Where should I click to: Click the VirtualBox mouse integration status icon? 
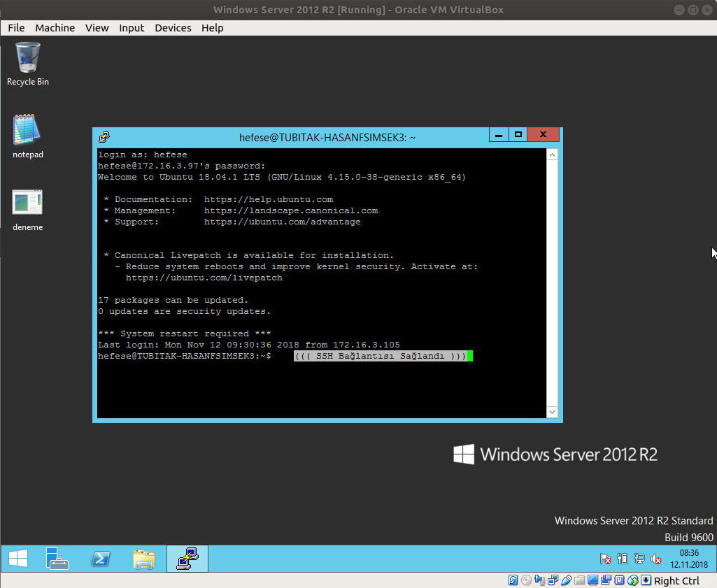click(x=632, y=580)
